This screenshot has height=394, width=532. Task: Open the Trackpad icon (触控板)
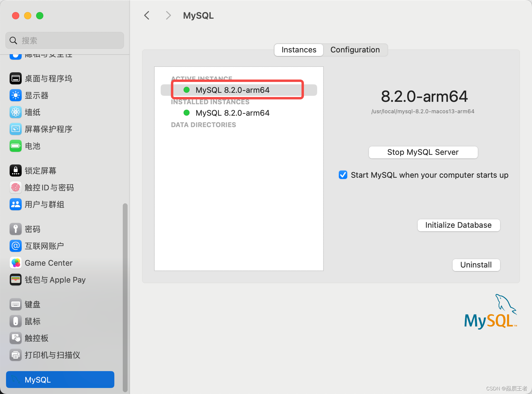(x=16, y=338)
